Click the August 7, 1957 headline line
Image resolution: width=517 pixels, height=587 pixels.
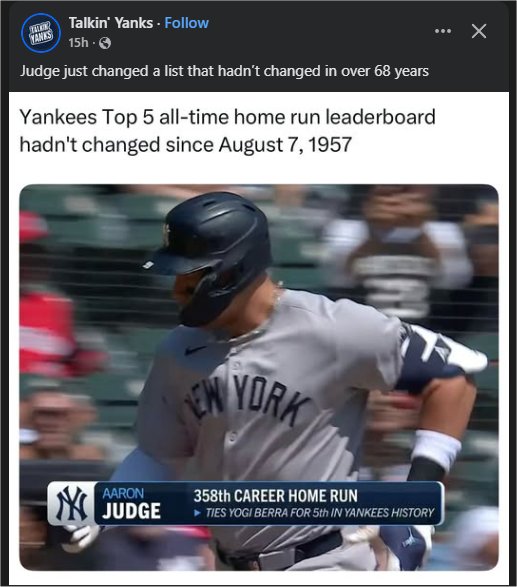(x=186, y=145)
